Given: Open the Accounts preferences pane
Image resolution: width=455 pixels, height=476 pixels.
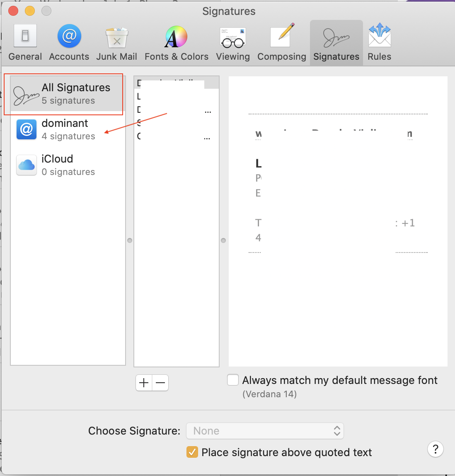Looking at the screenshot, I should [69, 42].
